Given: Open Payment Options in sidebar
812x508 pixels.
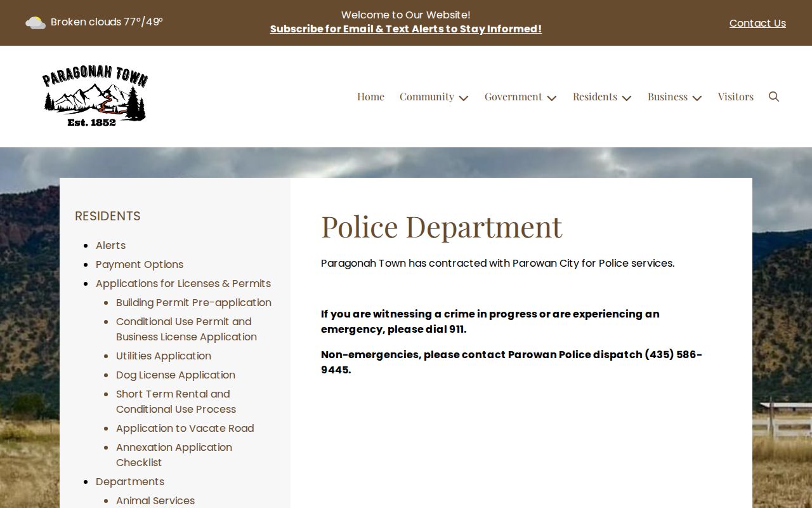Looking at the screenshot, I should pyautogui.click(x=140, y=264).
